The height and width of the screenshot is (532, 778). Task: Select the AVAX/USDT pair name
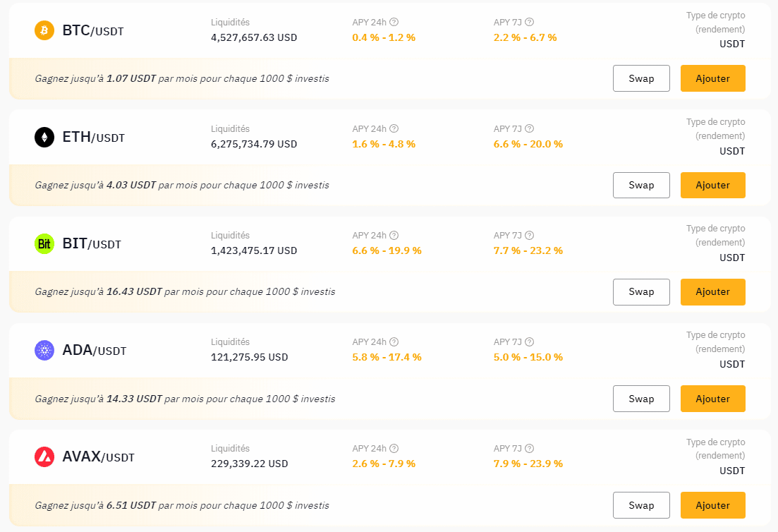pos(98,457)
